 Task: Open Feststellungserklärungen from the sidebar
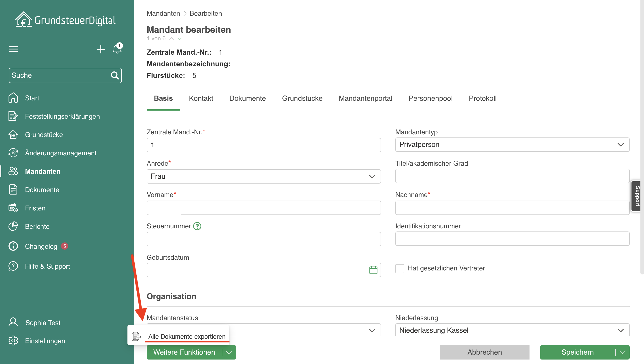[x=62, y=116]
